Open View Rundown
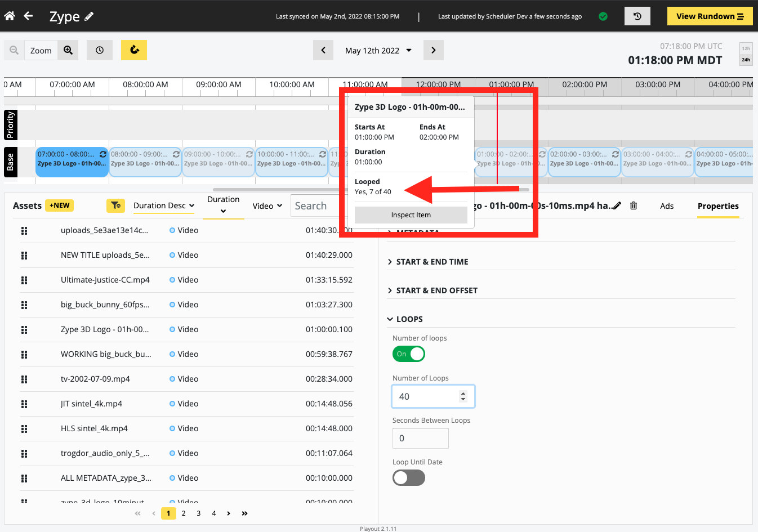Viewport: 758px width, 532px height. click(710, 16)
